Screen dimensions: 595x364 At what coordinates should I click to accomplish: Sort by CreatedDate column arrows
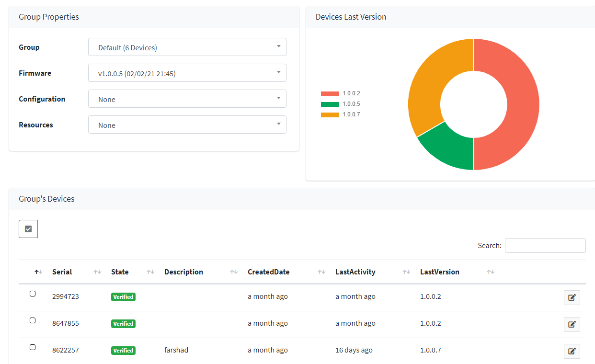click(x=321, y=272)
